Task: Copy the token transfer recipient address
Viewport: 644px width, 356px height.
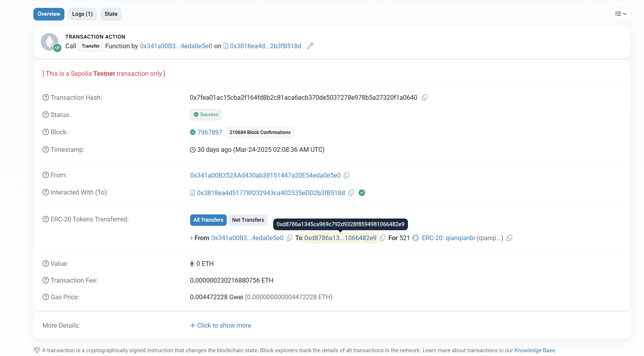Action: [382, 238]
